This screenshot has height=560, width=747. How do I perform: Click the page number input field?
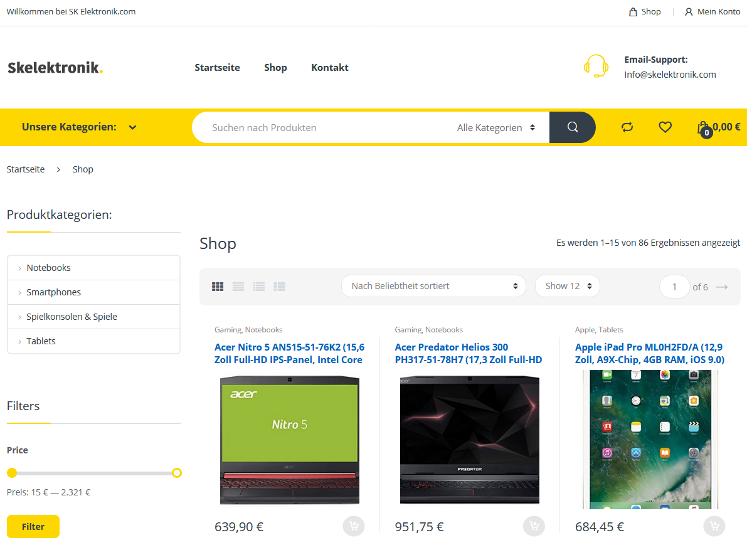[x=674, y=287]
